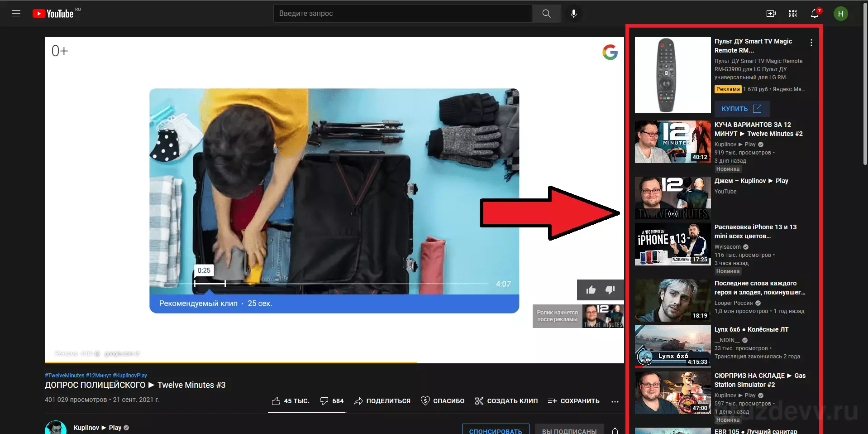Click the upcoming video preview thumbnail
The image size is (868, 434).
pyautogui.click(x=603, y=316)
